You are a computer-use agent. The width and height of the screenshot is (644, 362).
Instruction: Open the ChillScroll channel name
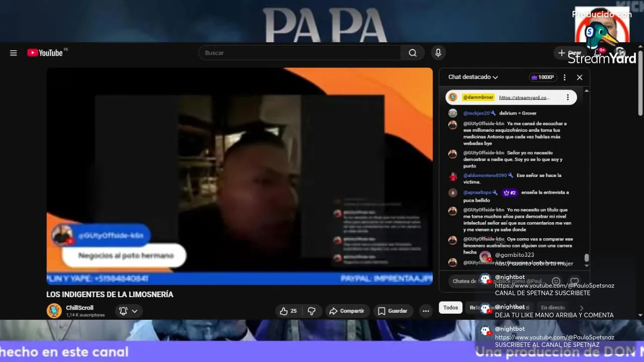point(79,308)
